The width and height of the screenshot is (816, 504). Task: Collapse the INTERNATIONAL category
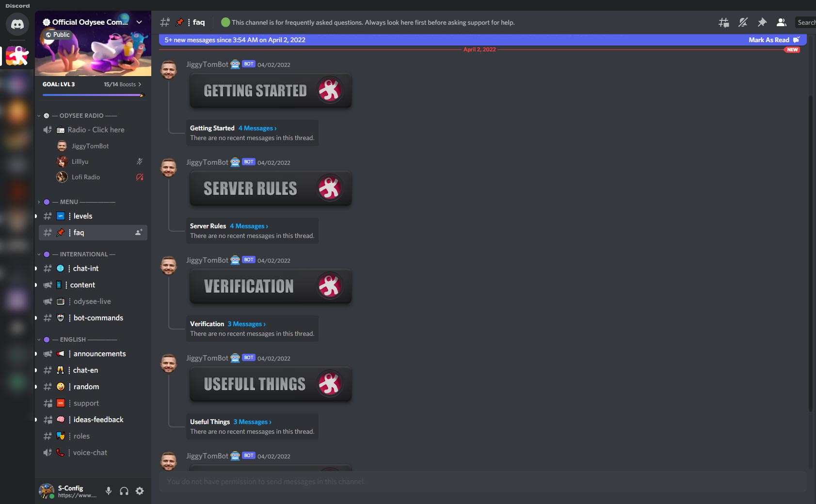pos(77,254)
